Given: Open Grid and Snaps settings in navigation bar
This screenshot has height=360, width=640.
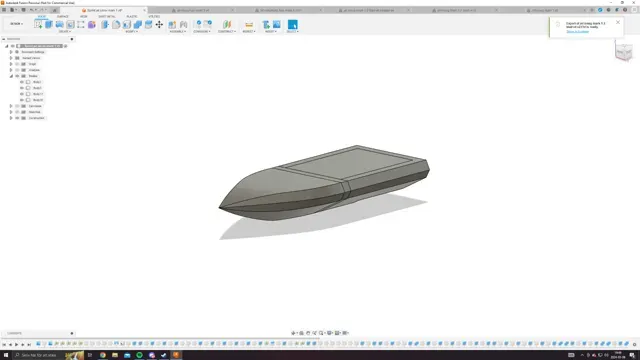Looking at the screenshot, I should pyautogui.click(x=338, y=333).
